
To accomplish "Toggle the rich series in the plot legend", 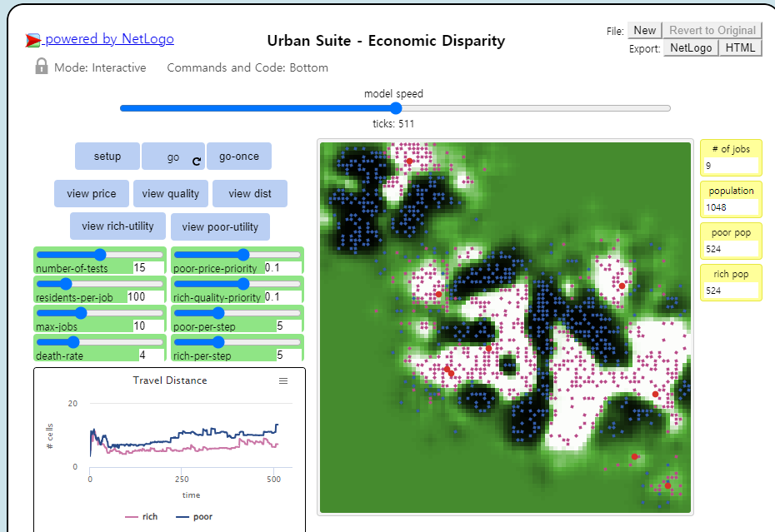I will point(142,517).
